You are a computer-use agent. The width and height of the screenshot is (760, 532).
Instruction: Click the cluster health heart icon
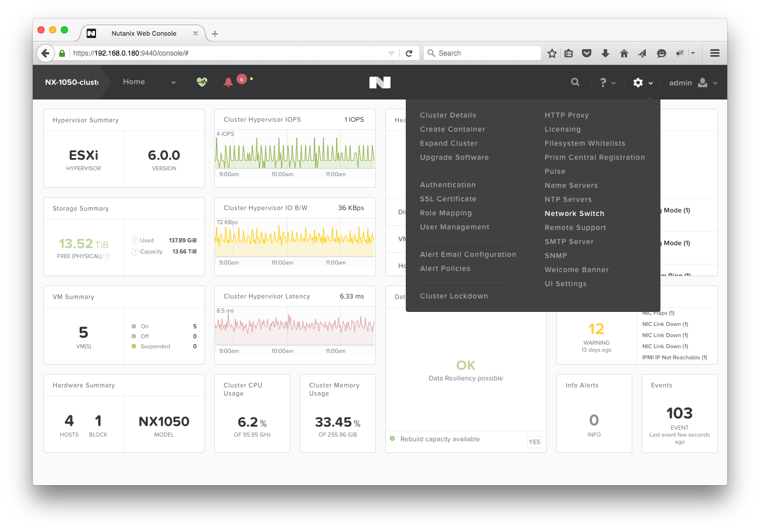[201, 83]
